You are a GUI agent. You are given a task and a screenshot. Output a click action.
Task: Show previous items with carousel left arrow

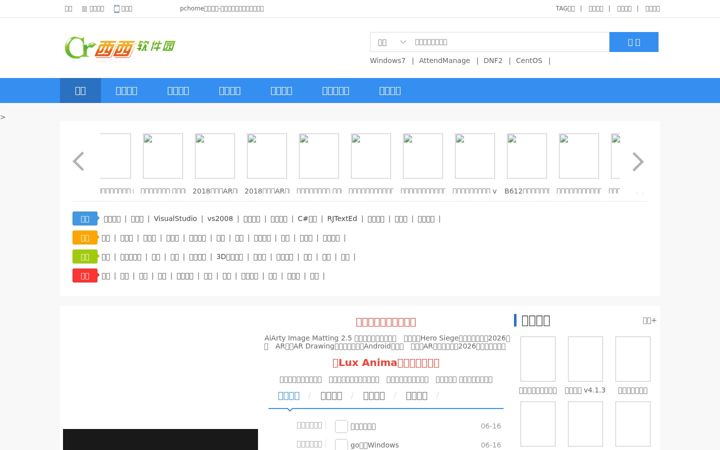[79, 162]
